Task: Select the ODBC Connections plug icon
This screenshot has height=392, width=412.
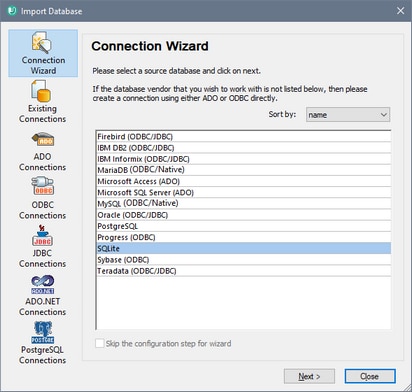Action: point(42,186)
